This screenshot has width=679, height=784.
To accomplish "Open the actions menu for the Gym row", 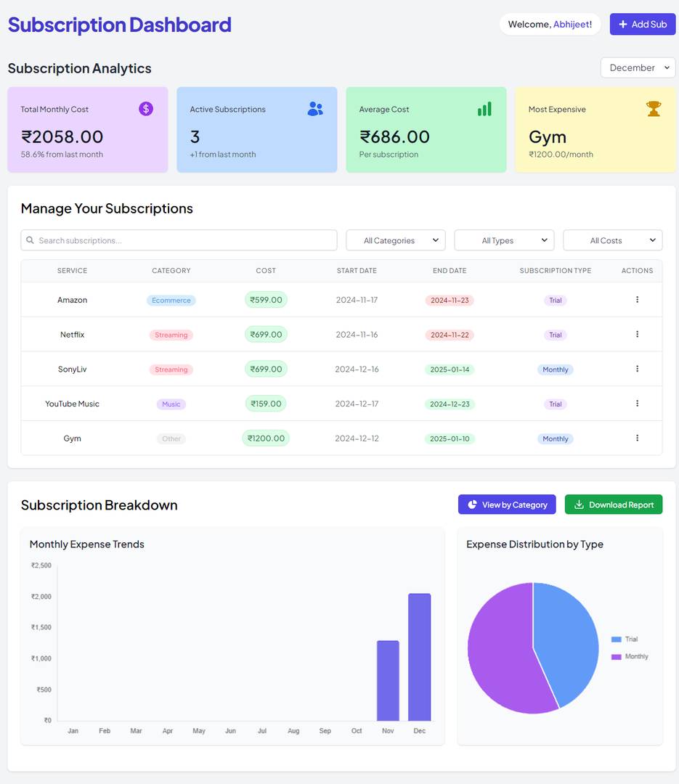I will pos(637,438).
